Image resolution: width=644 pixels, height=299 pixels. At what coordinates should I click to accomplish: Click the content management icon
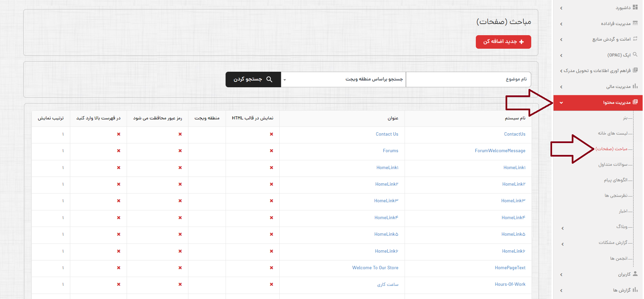point(635,102)
